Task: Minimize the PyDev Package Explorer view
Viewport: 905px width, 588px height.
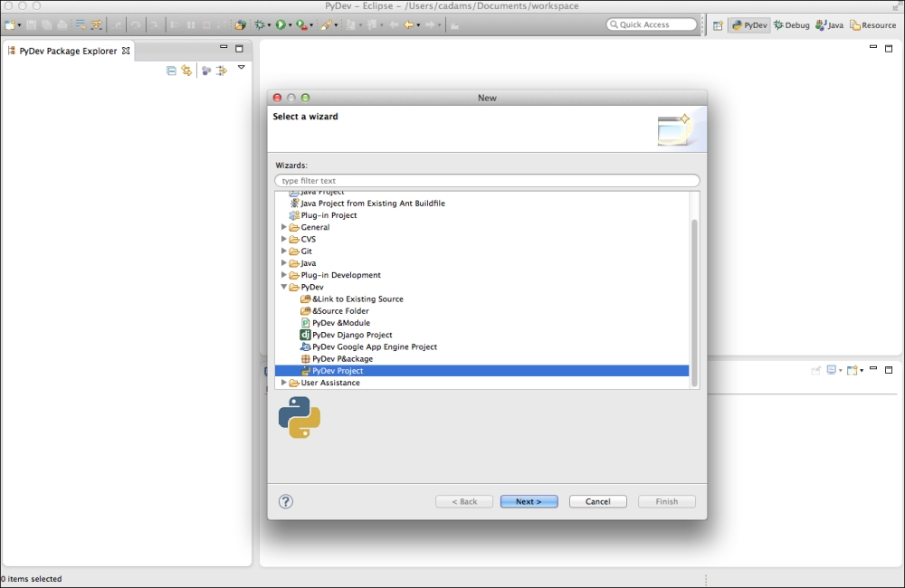Action: 224,47
